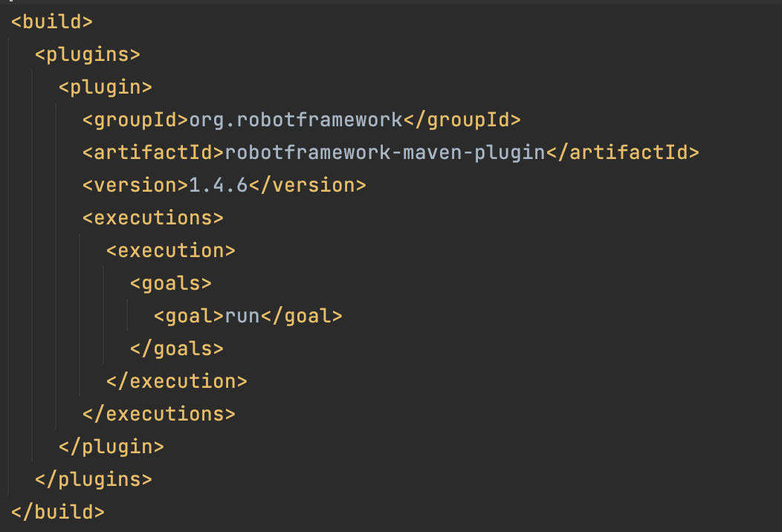Click the closing plugins tag
Viewport: 782px width, 532px height.
click(x=93, y=480)
